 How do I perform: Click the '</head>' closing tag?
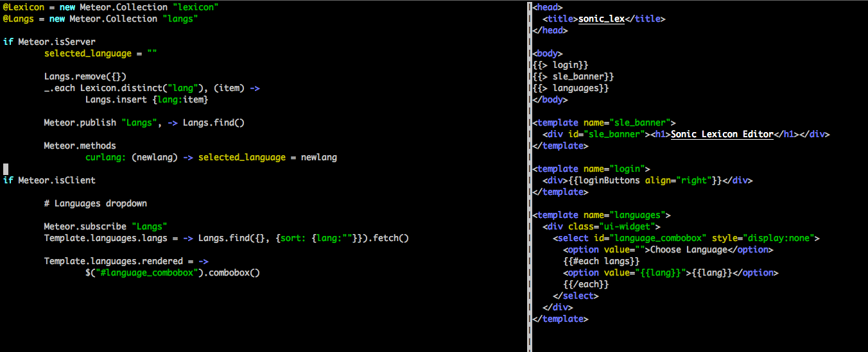point(550,30)
